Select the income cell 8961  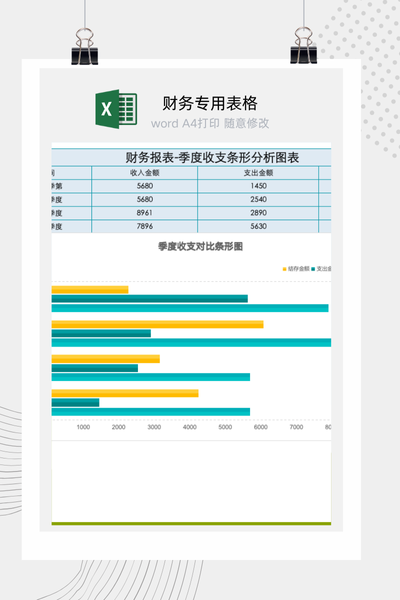pos(145,213)
